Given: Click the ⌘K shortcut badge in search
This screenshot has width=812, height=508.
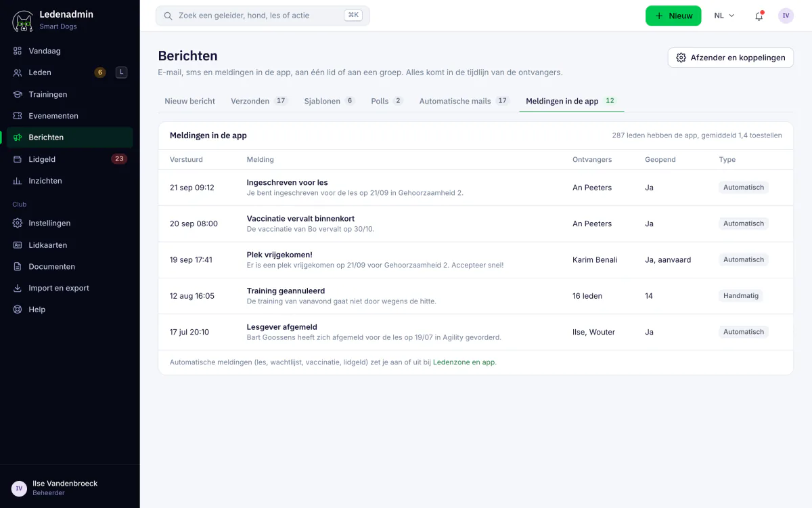Looking at the screenshot, I should tap(353, 16).
